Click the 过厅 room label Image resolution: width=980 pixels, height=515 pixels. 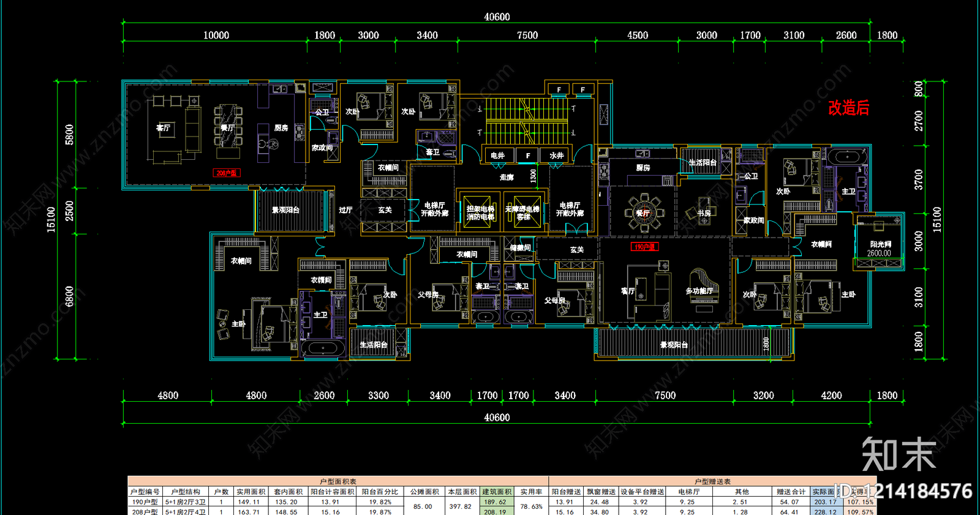point(345,210)
